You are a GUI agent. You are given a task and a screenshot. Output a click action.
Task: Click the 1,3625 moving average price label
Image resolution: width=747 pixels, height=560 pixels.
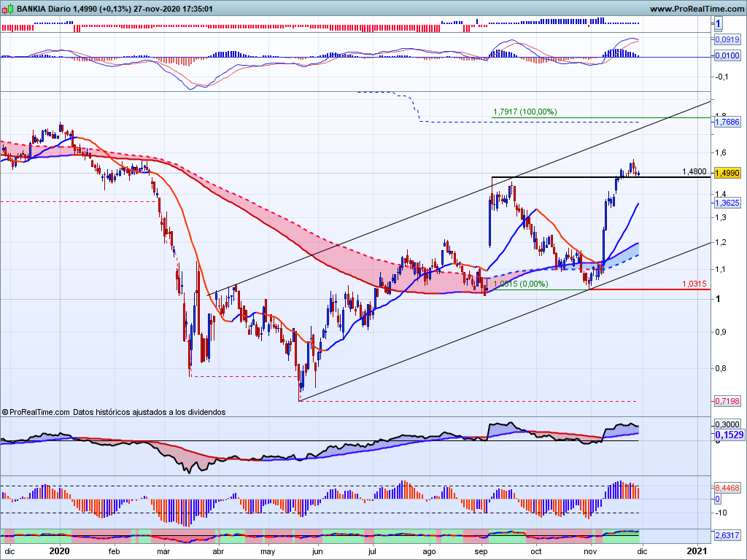pos(727,203)
